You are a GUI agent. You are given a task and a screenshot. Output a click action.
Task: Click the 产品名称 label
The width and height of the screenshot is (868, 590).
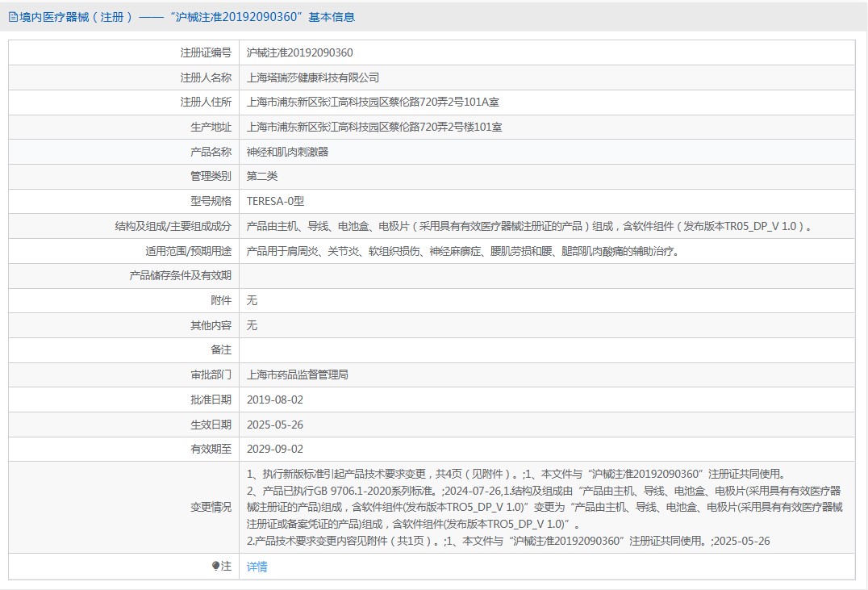tap(211, 152)
